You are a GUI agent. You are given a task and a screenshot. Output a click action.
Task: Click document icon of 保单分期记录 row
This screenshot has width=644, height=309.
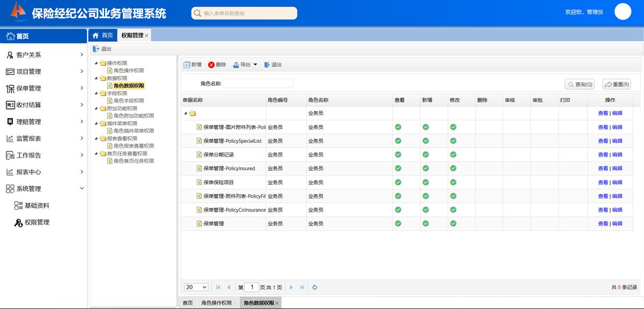click(199, 155)
